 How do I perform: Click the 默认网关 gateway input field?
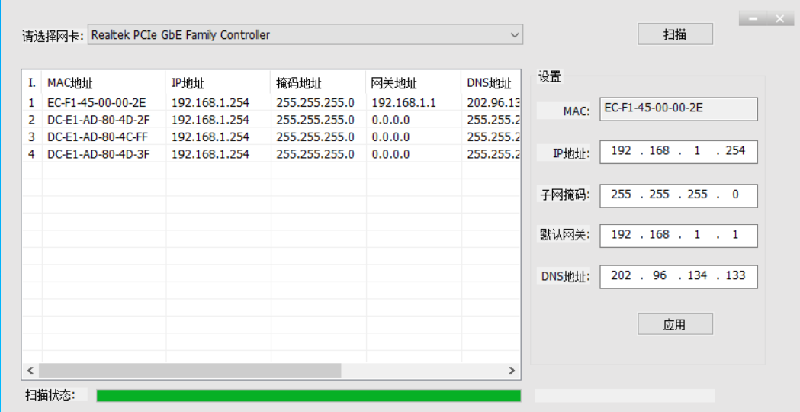(678, 235)
